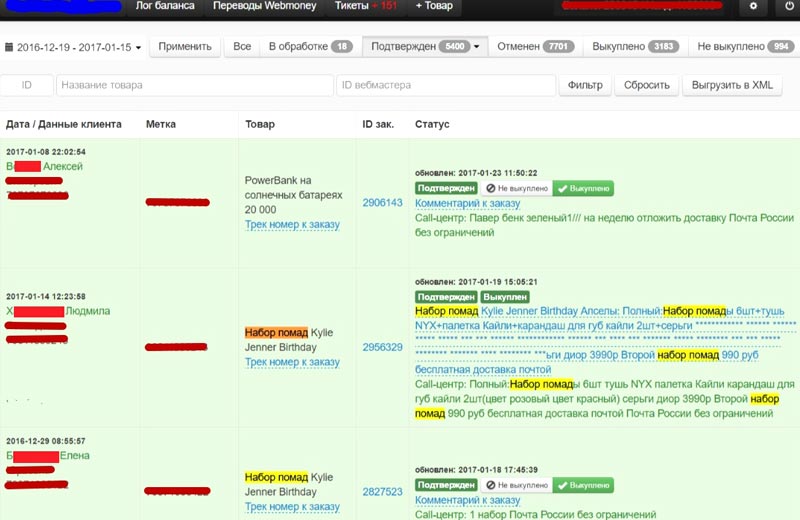This screenshot has width=800, height=520.
Task: Click the бесплатная доставка почтой comment text
Action: [x=483, y=369]
